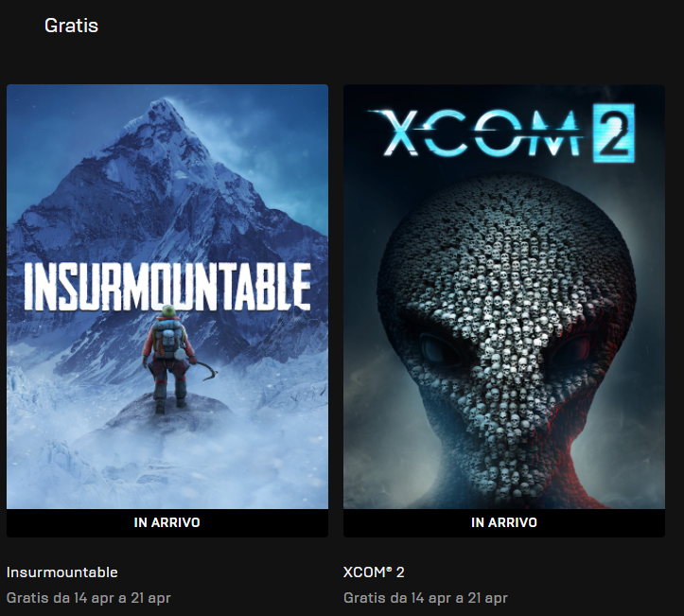Screen dimensions: 684x616
Task: Select the XCOM® 2 title text below the cover
Action: pos(374,572)
